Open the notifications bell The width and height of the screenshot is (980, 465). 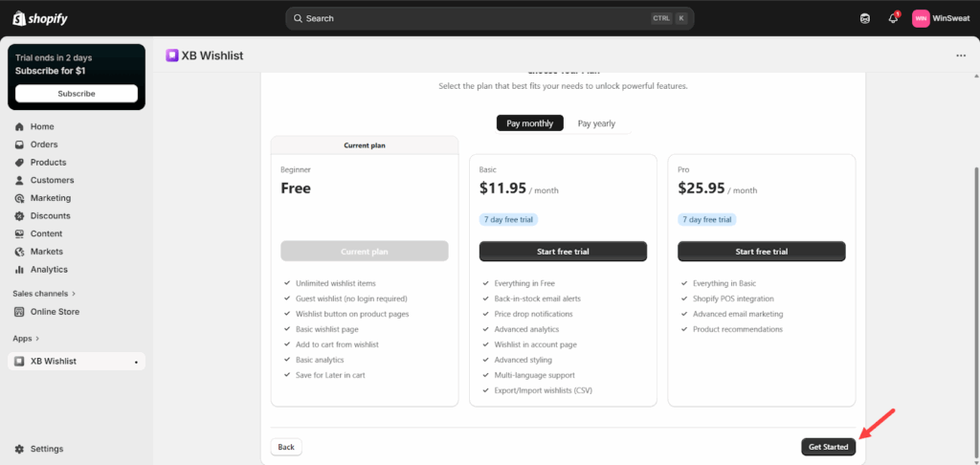point(893,18)
